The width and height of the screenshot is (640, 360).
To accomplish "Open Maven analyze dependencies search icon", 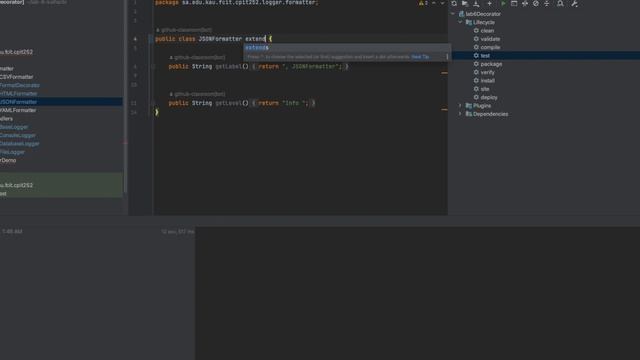I will [560, 3].
